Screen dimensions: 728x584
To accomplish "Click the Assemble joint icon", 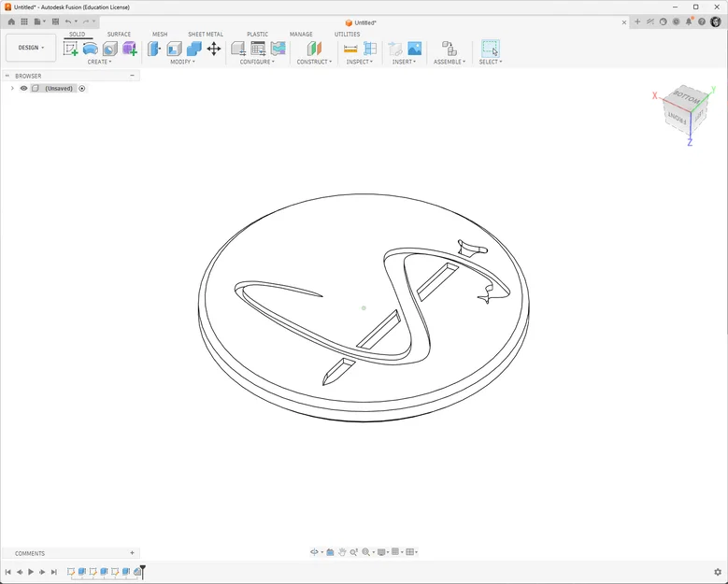I will tap(449, 49).
